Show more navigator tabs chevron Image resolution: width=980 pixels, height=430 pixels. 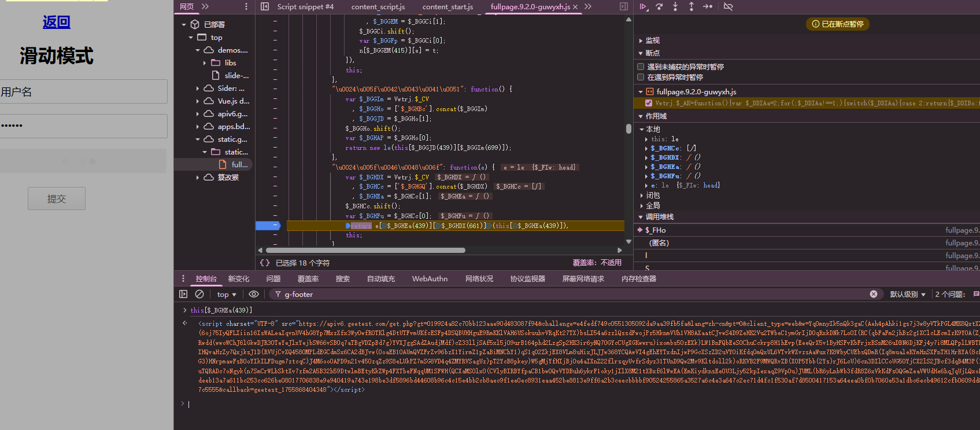[205, 6]
